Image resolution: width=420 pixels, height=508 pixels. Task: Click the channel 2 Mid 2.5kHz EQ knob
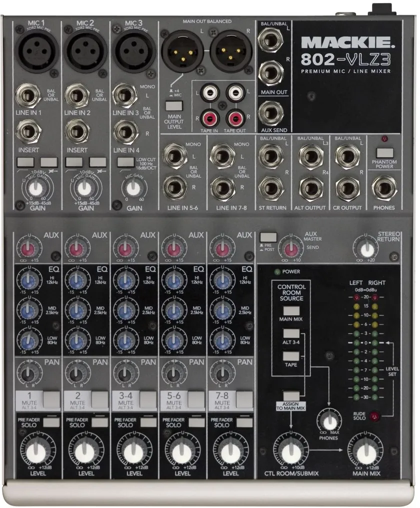(77, 310)
